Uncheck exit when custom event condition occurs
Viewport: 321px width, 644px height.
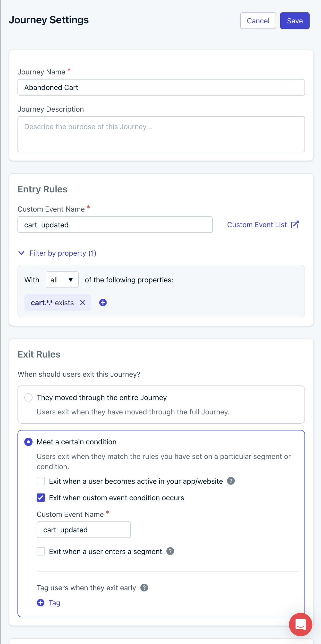point(41,497)
